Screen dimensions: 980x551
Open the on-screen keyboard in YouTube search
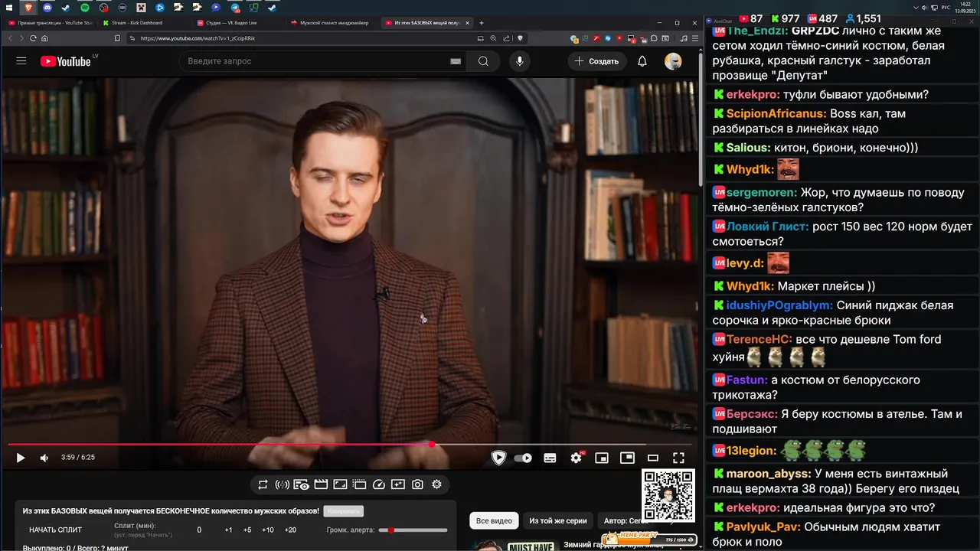point(456,61)
